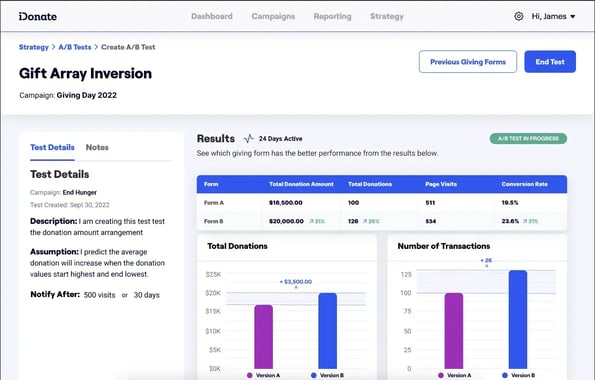The width and height of the screenshot is (595, 380).
Task: Click the Version A legend swatch under Total Donations
Action: click(250, 375)
